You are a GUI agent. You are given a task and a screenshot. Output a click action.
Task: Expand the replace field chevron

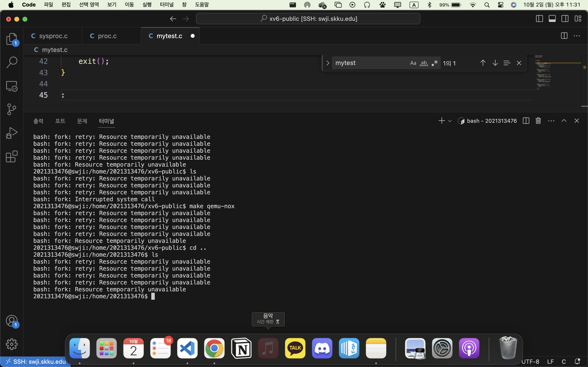tap(328, 63)
